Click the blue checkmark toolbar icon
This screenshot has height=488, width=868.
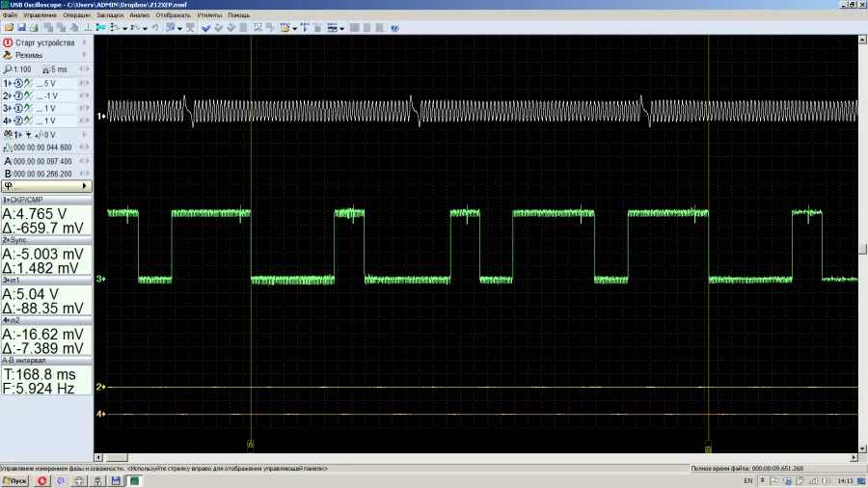[206, 28]
